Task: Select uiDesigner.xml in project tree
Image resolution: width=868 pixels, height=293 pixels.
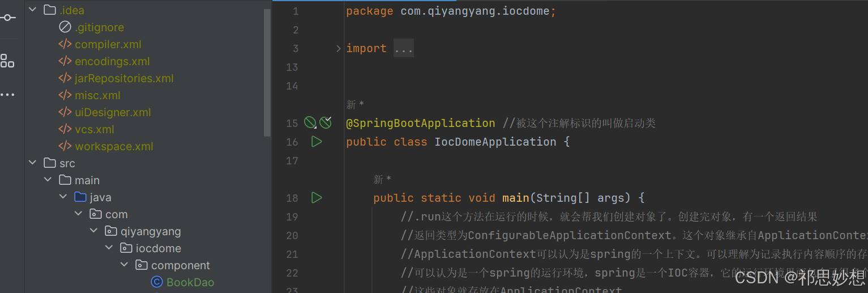Action: pyautogui.click(x=113, y=112)
